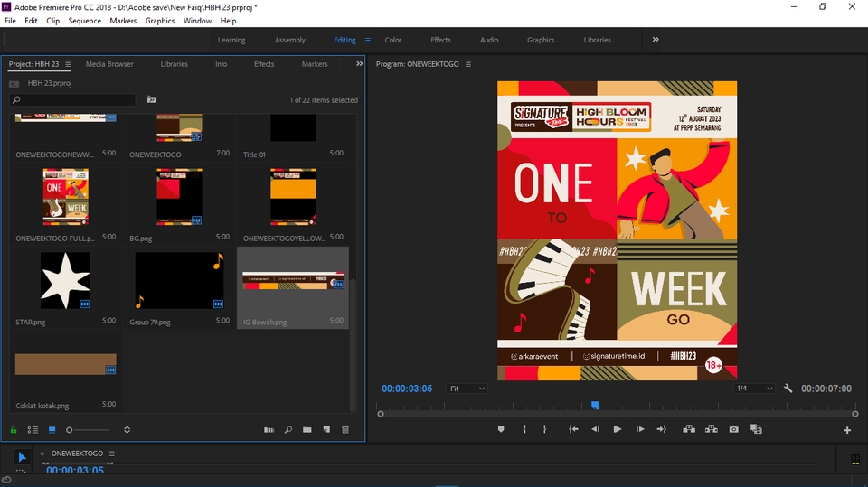Expand hidden workspace tabs with double chevron
The height and width of the screenshot is (487, 868).
click(x=656, y=40)
